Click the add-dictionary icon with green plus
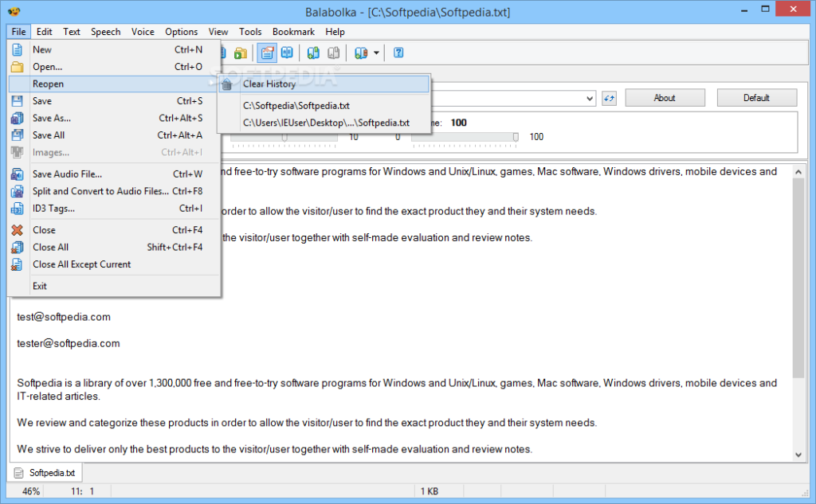This screenshot has width=816, height=504. click(312, 53)
